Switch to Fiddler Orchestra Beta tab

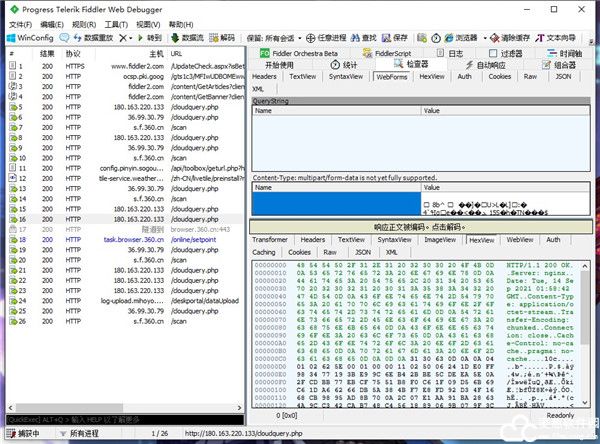click(299, 53)
